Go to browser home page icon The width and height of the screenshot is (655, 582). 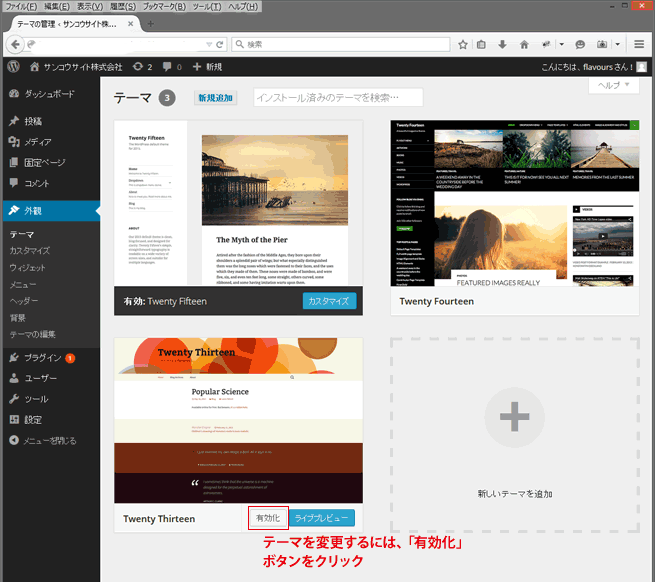(524, 44)
